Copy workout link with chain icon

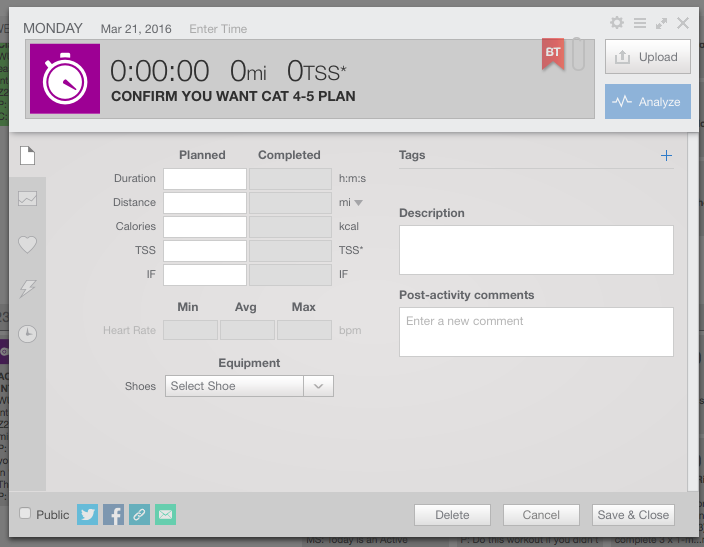click(140, 514)
